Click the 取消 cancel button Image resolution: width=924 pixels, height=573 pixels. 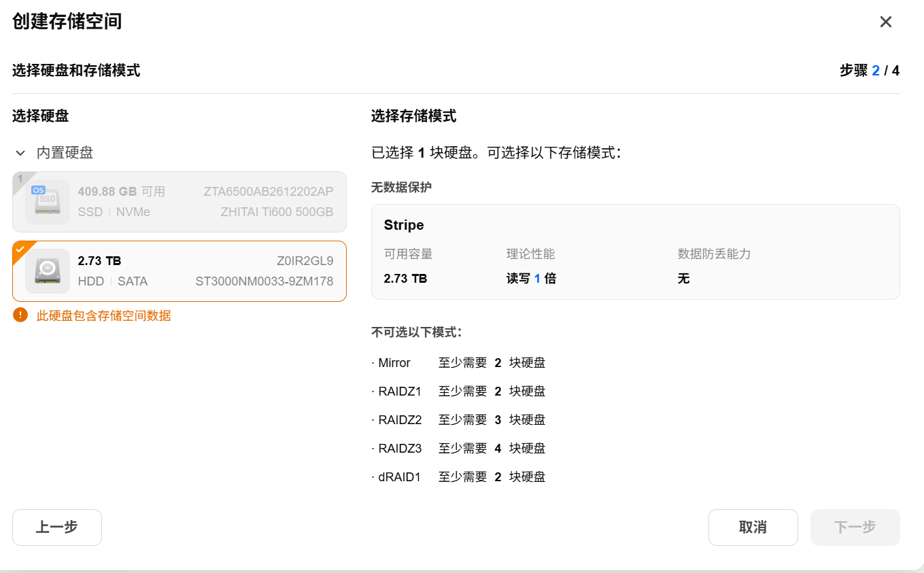(753, 527)
